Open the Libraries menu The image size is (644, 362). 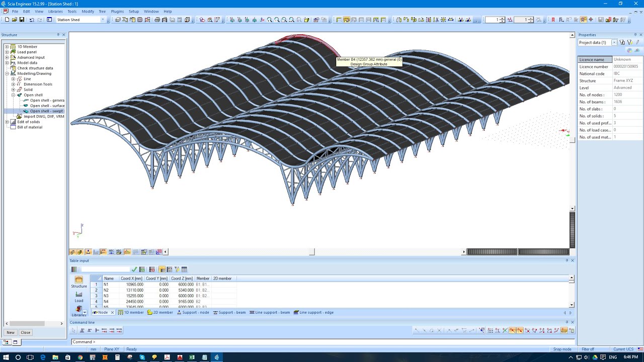coord(55,11)
